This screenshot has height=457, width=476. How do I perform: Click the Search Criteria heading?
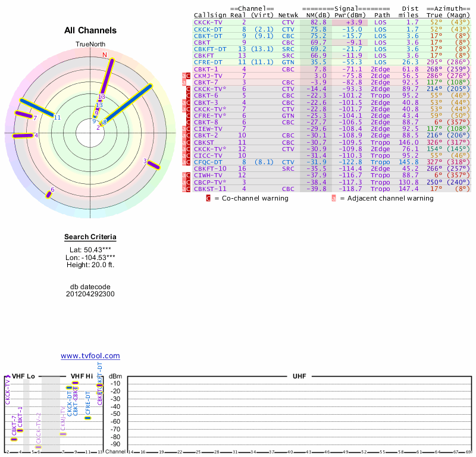pyautogui.click(x=90, y=237)
